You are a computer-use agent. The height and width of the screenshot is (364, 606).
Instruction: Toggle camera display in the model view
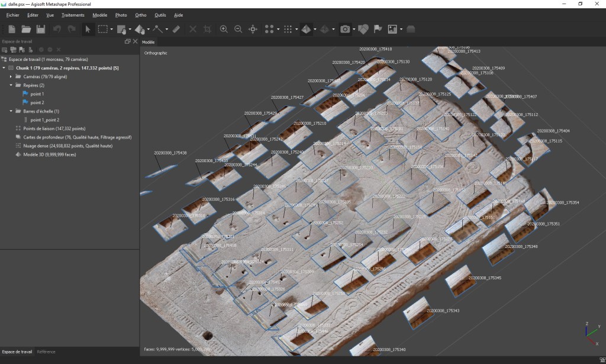(x=344, y=29)
